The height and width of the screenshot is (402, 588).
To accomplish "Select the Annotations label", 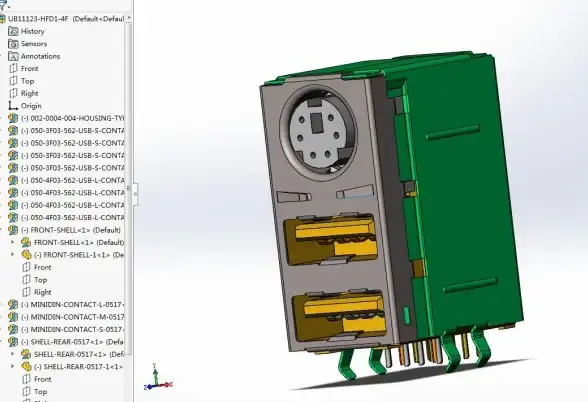I will [x=40, y=56].
